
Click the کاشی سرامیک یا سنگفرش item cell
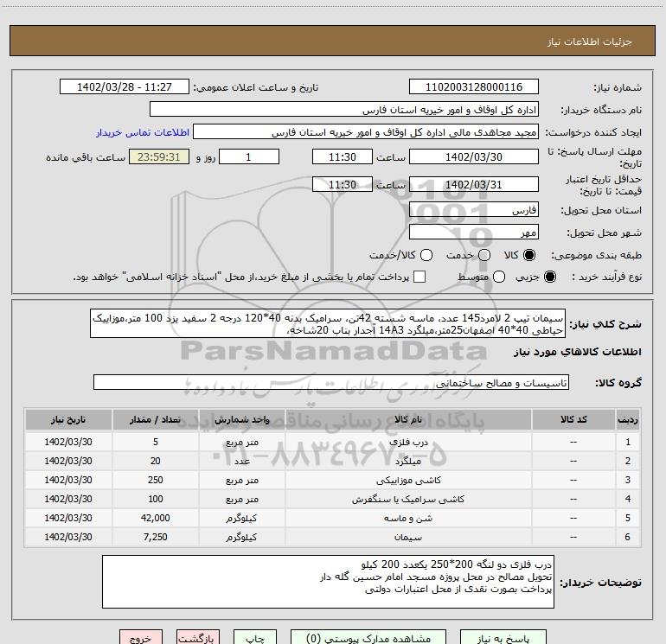(x=408, y=500)
